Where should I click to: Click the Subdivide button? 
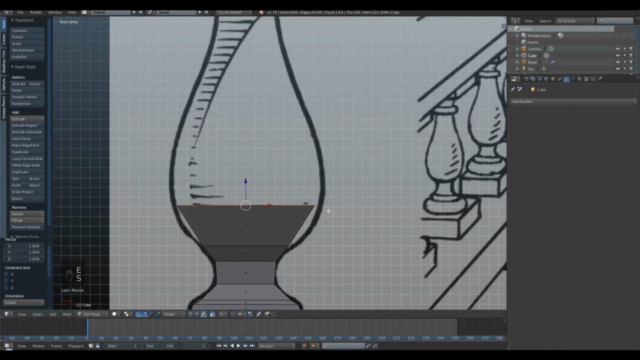tap(27, 152)
